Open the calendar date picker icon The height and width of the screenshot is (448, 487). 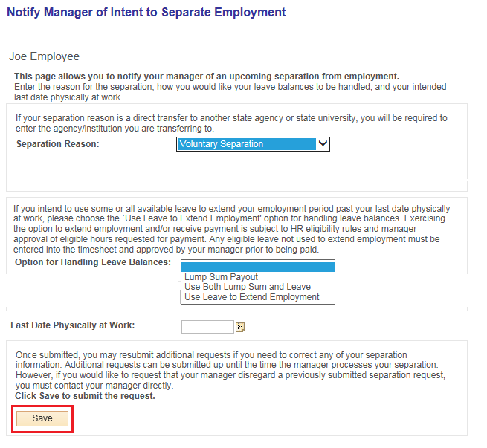240,327
